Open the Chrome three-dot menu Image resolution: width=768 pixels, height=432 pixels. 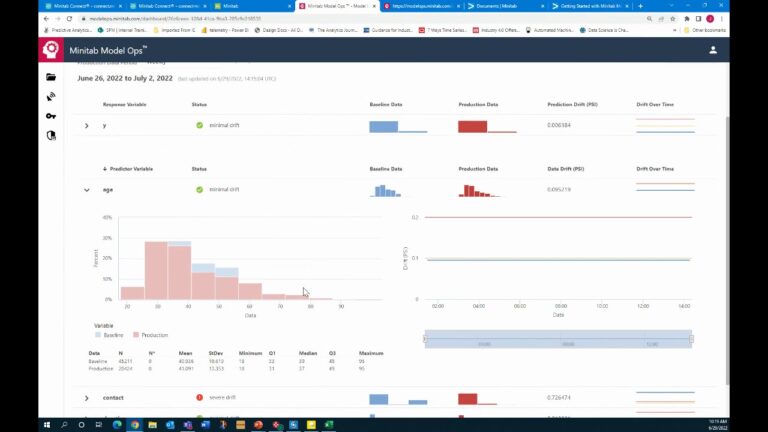pos(721,19)
